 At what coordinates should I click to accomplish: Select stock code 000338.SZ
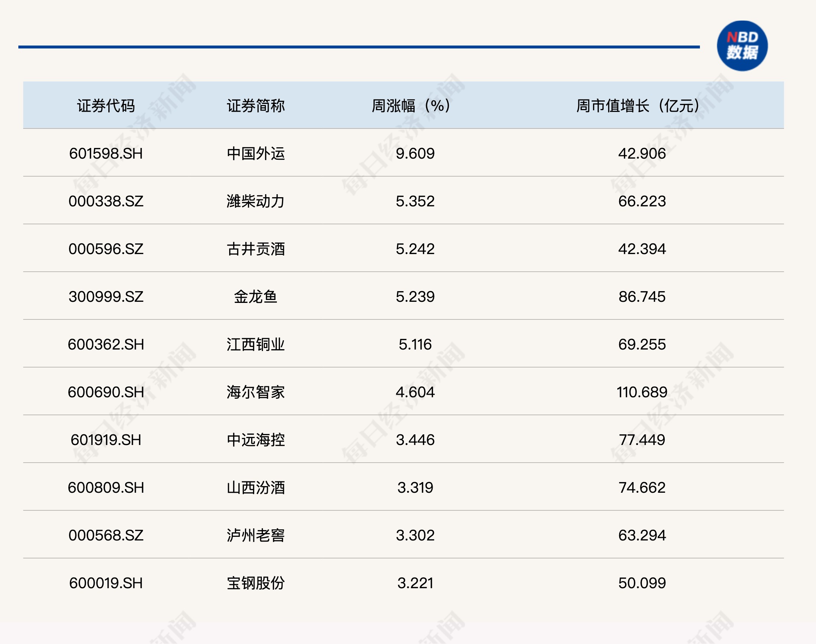click(x=106, y=201)
